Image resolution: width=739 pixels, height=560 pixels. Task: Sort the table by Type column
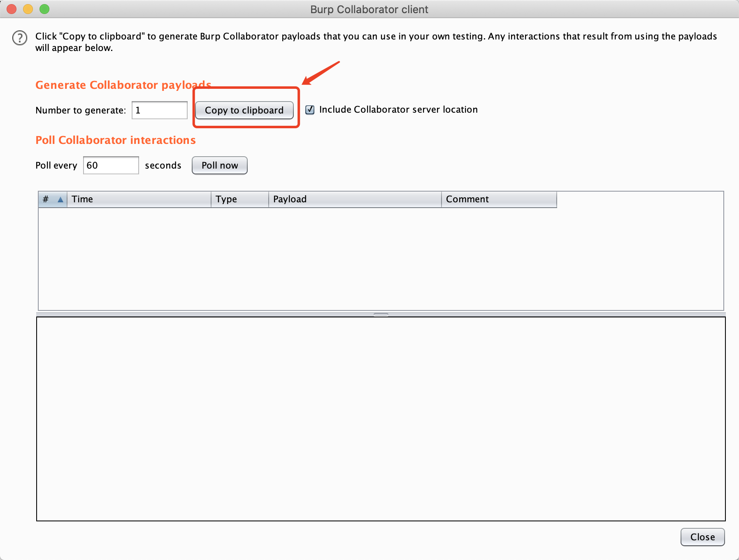click(239, 199)
